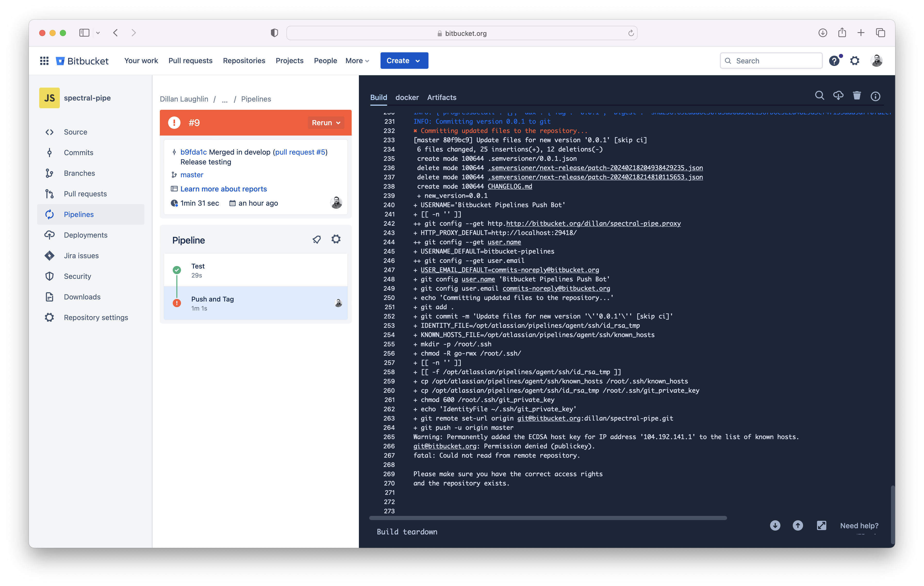Click the search icon in log panel
924x586 pixels.
(819, 96)
